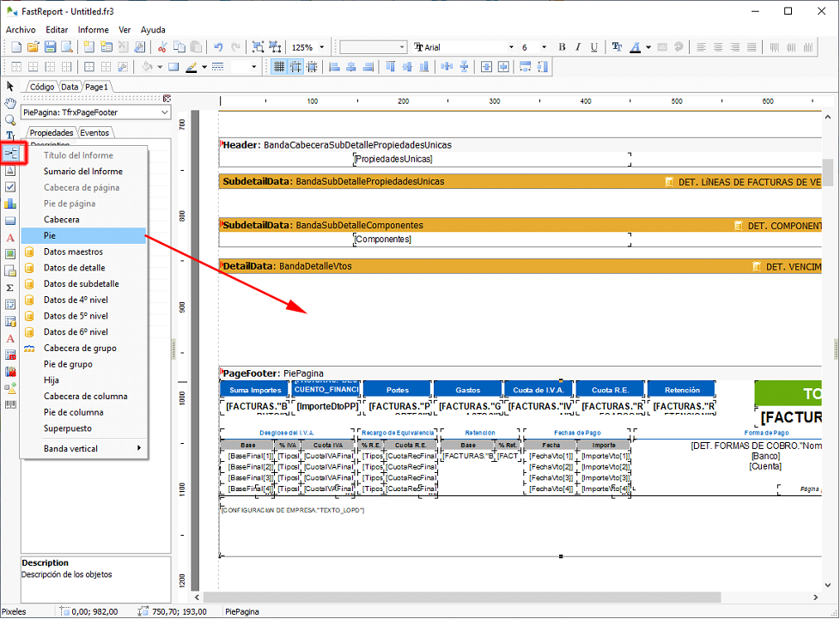Open the zoom percentage dropdown
This screenshot has height=619, width=840.
point(322,47)
